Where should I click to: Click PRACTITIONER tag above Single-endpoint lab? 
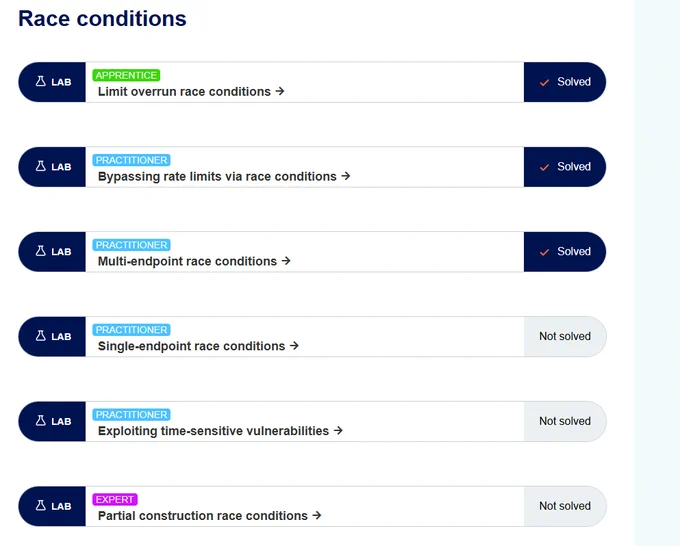click(131, 330)
